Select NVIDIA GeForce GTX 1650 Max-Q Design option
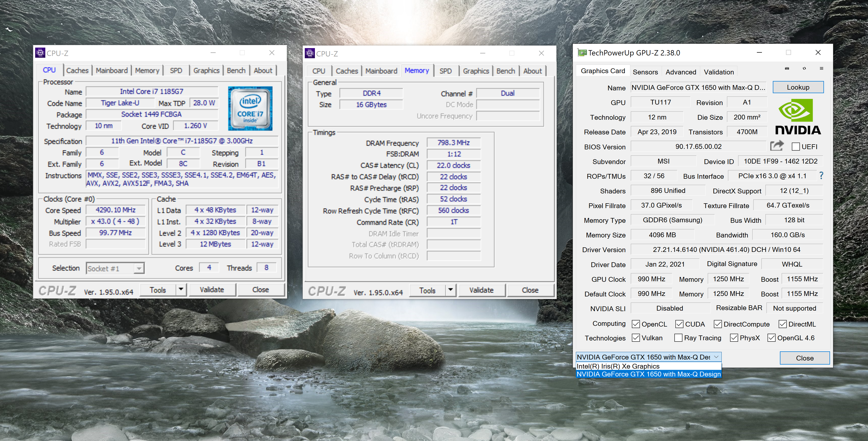This screenshot has width=868, height=441. (648, 374)
